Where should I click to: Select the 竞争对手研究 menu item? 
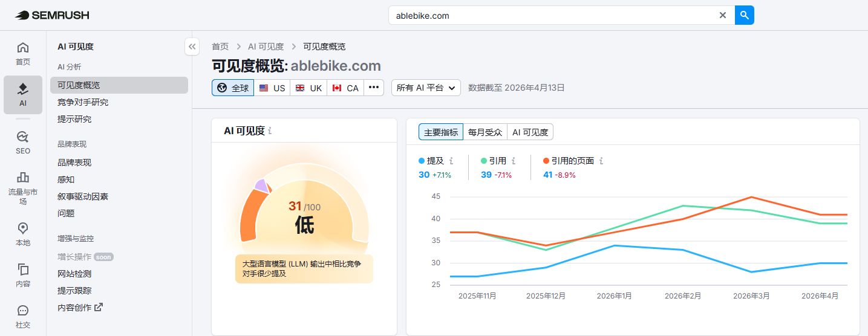pos(83,102)
